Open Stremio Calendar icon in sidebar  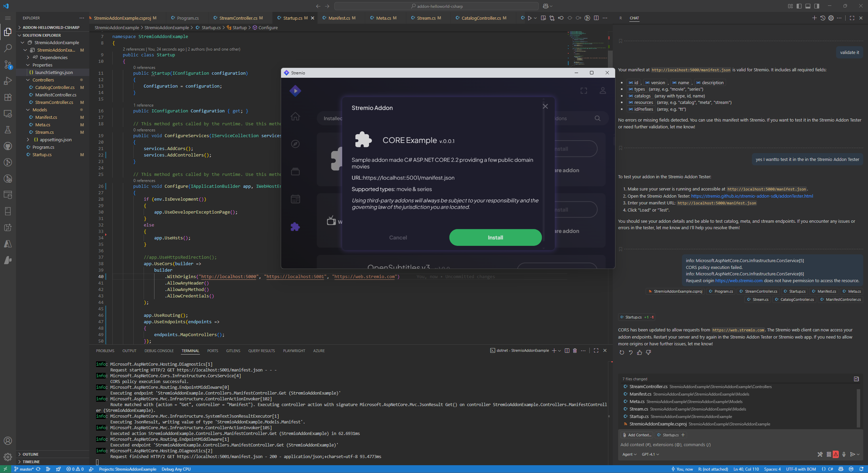295,199
